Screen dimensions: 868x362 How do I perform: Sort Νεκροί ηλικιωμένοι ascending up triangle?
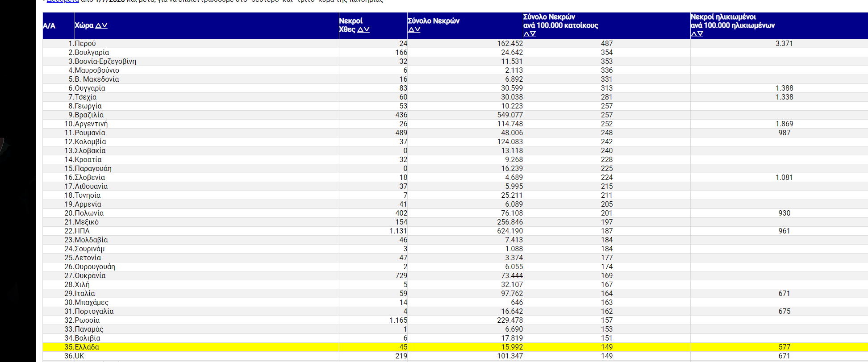tap(694, 34)
